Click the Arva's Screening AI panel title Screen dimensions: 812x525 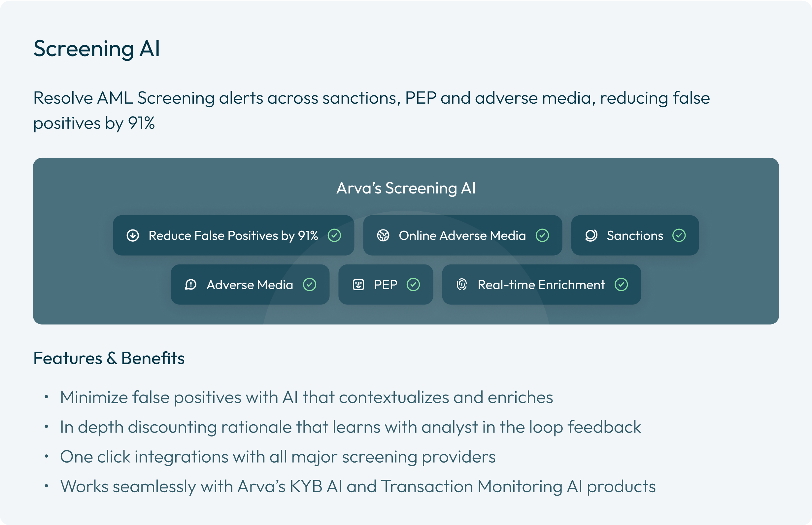click(406, 188)
